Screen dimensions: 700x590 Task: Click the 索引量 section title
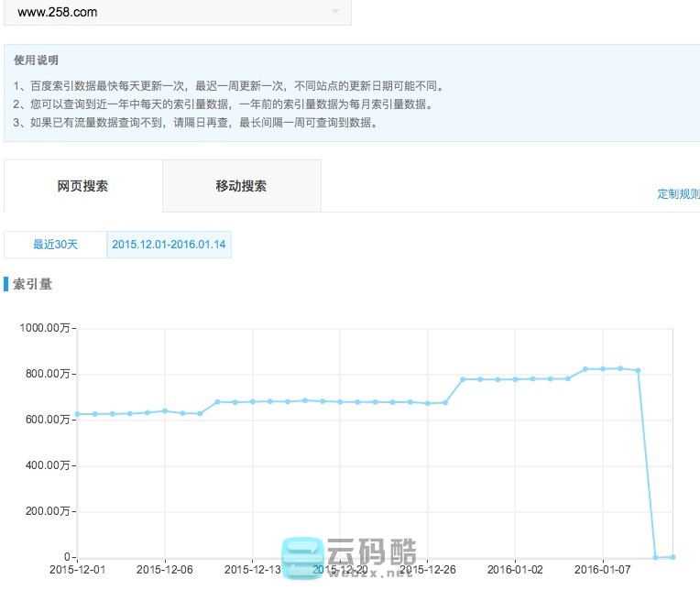coord(33,284)
